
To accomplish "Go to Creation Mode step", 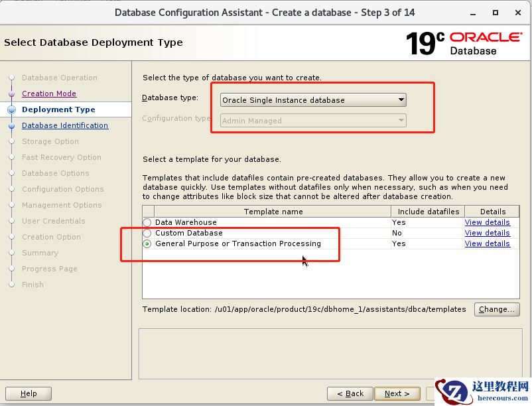I will (49, 94).
